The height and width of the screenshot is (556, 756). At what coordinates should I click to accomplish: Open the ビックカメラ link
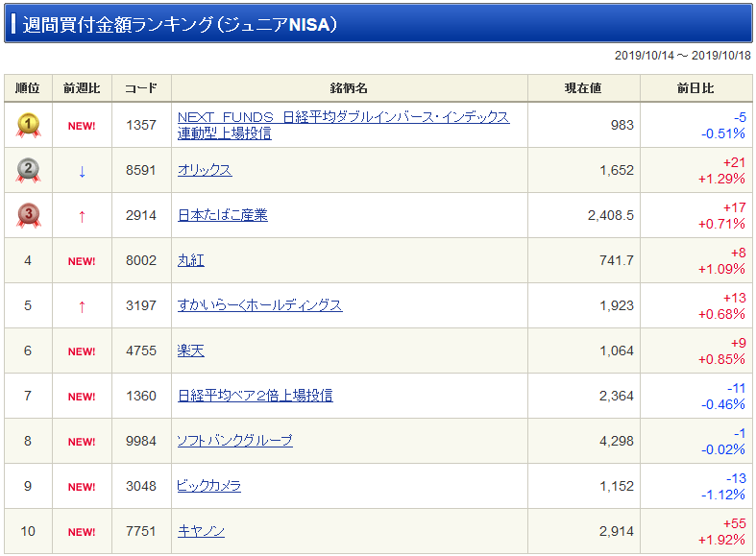[208, 486]
